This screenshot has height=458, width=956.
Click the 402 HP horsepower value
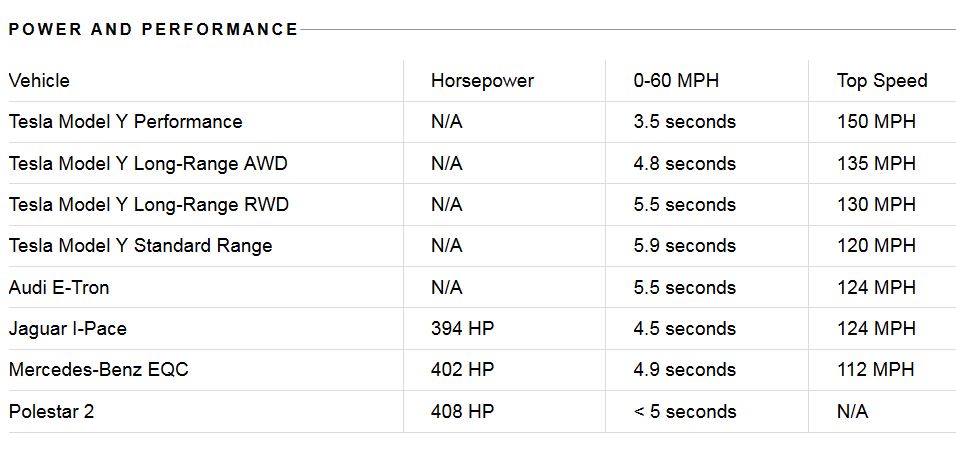pos(462,370)
